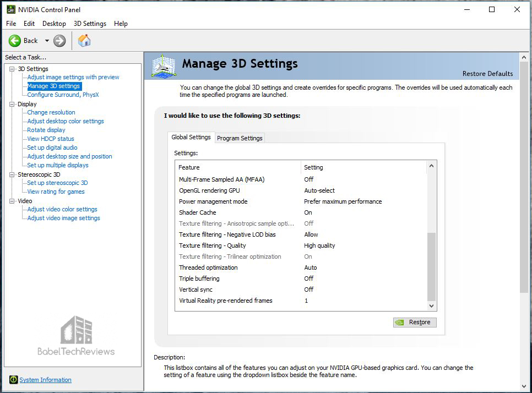Open the 3D Settings menu
This screenshot has width=532, height=393.
[90, 24]
